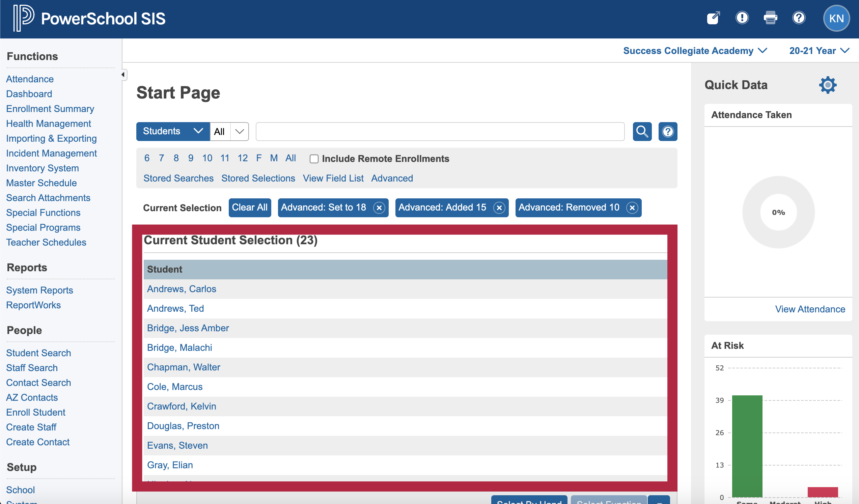Click the KN user avatar icon
This screenshot has height=504, width=859.
pos(837,18)
